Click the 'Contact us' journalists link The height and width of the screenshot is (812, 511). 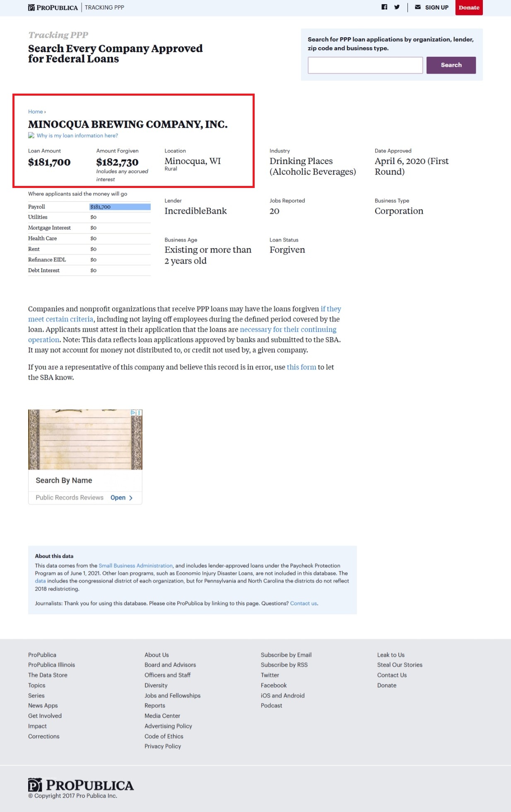[304, 603]
